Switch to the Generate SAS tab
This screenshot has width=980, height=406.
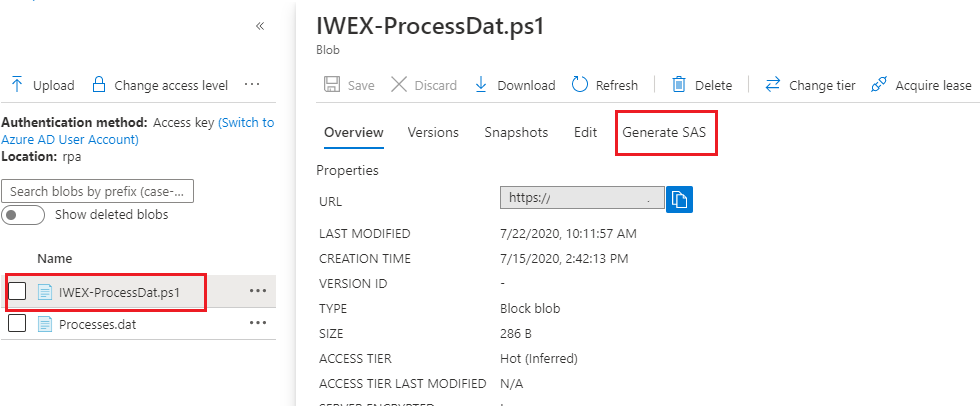(665, 132)
